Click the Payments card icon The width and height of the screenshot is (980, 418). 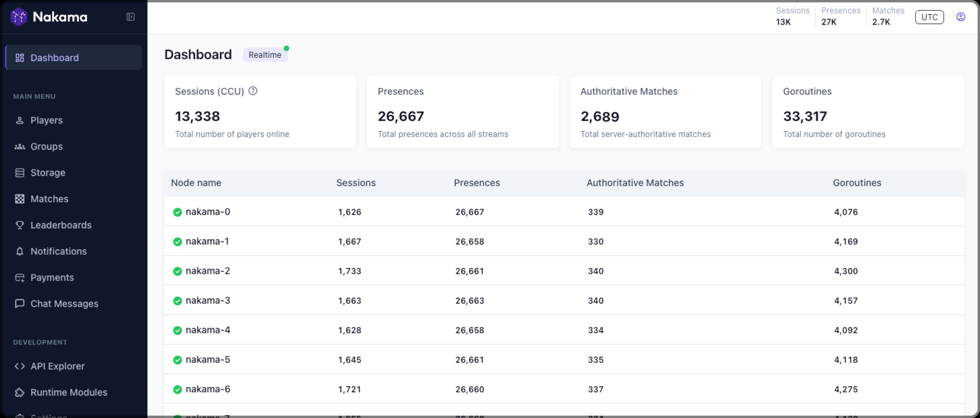pos(20,278)
